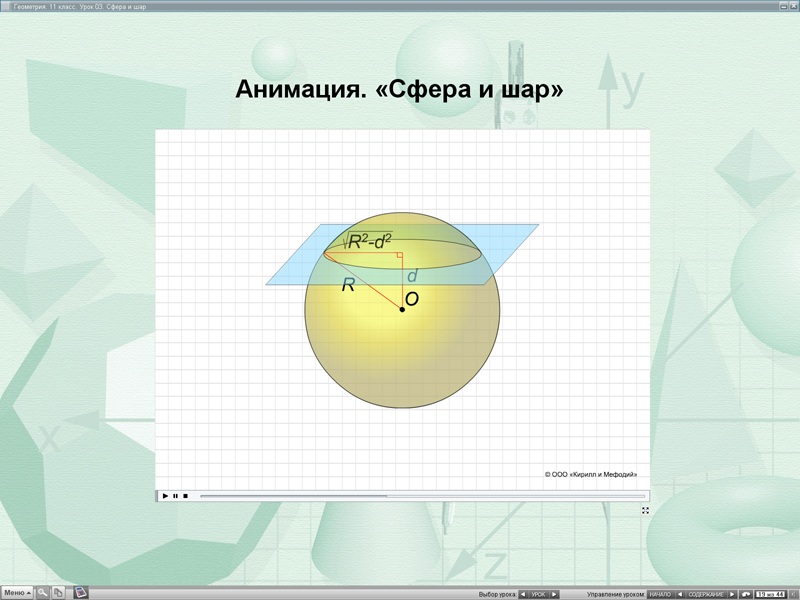Play the sphere animation
The height and width of the screenshot is (600, 800).
[165, 496]
